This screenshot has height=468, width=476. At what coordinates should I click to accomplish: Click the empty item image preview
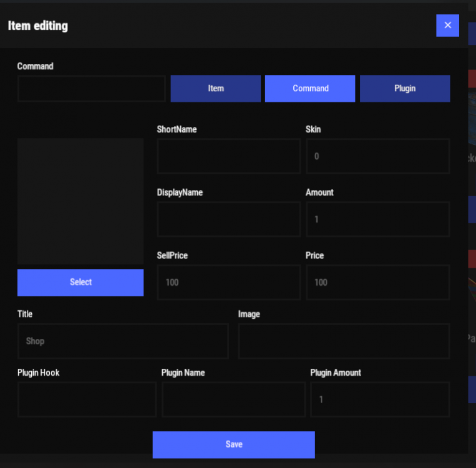[80, 201]
